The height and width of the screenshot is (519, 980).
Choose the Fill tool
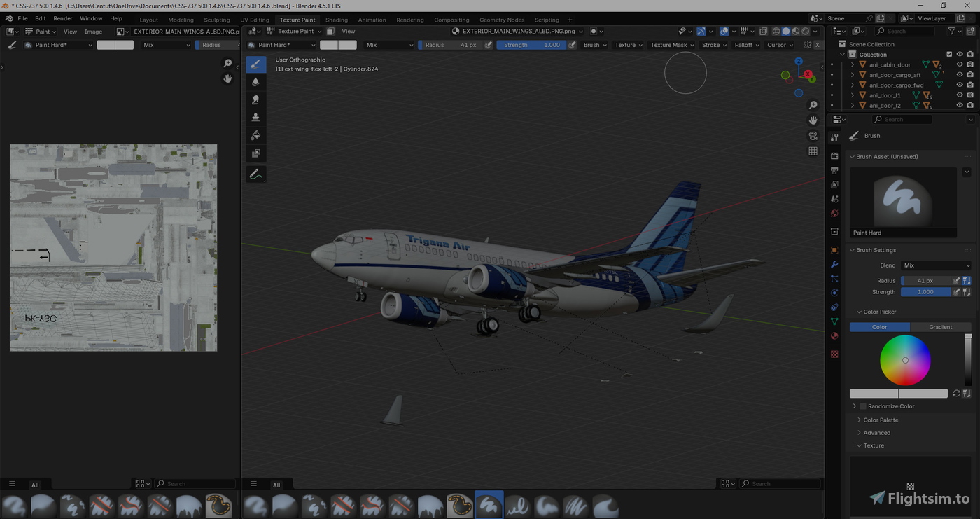tap(255, 135)
